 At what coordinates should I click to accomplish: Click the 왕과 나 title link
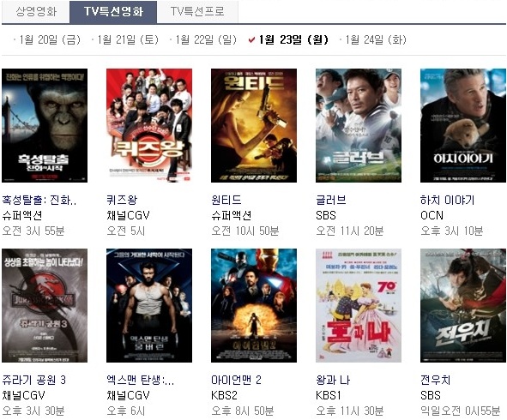333,380
